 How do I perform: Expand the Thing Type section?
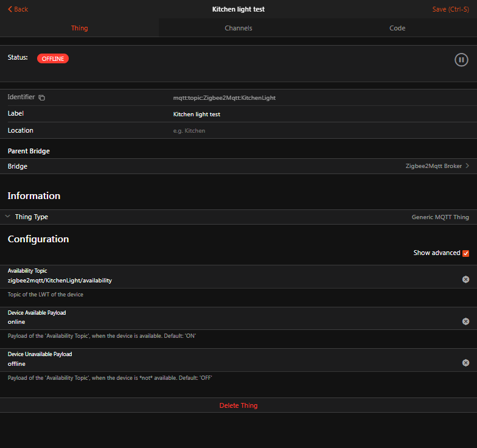8,217
